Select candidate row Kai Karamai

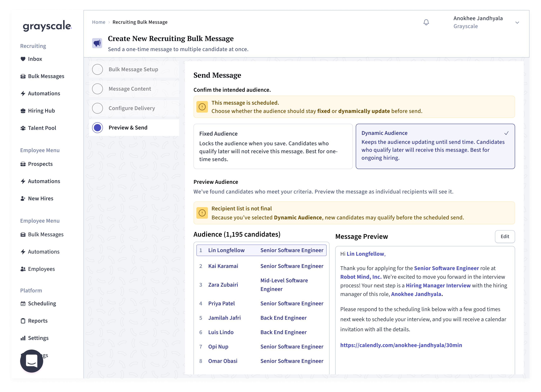point(261,266)
